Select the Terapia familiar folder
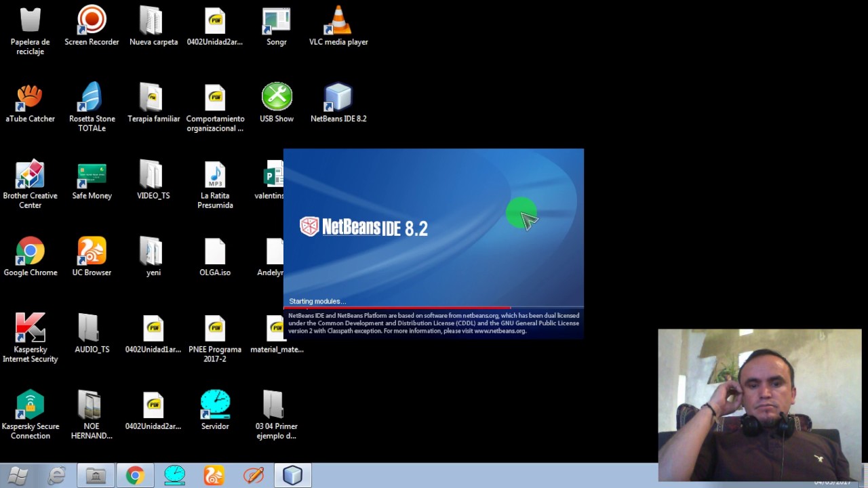 (153, 103)
